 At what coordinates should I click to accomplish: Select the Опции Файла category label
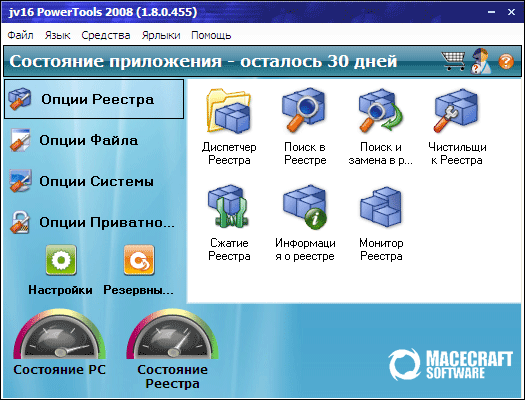point(88,140)
